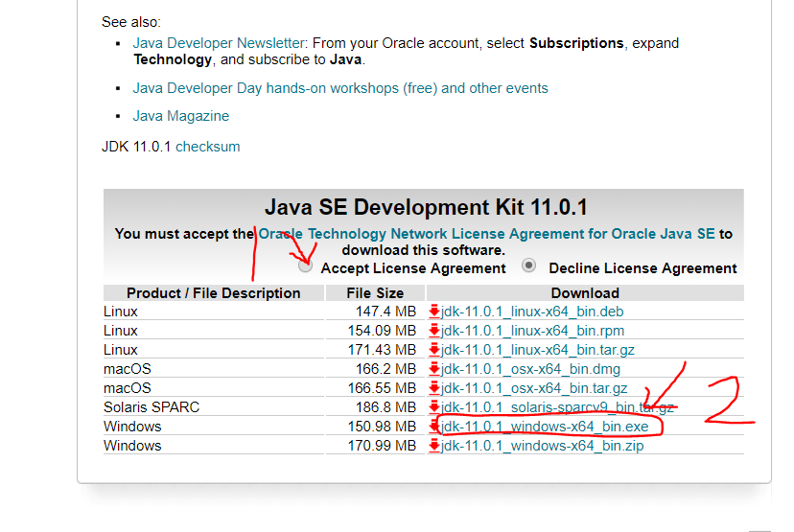Select the Decline License Agreement radio button
794x532 pixels.
click(x=528, y=266)
